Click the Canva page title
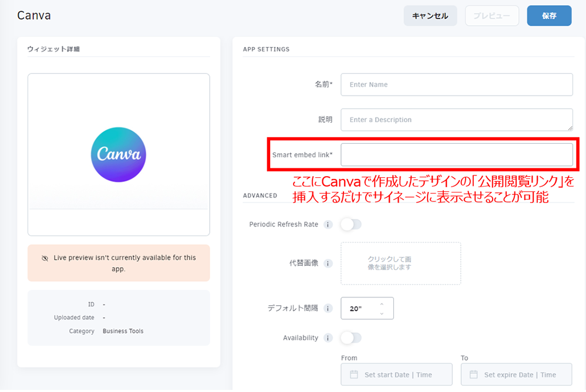This screenshot has height=392, width=586. coord(34,16)
